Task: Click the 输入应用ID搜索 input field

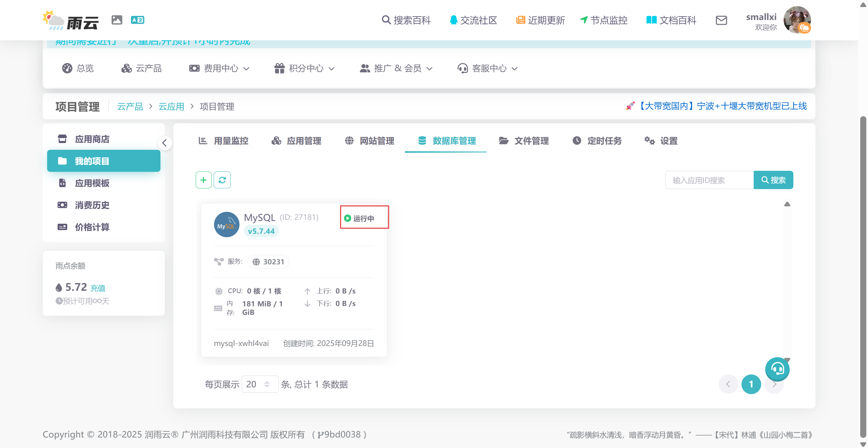Action: (x=709, y=180)
